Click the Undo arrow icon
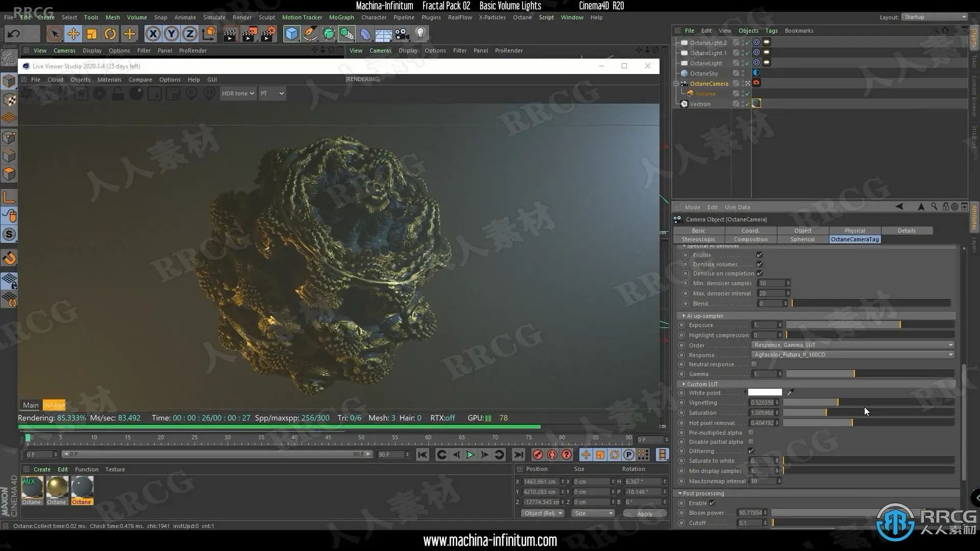This screenshot has height=551, width=980. (14, 34)
